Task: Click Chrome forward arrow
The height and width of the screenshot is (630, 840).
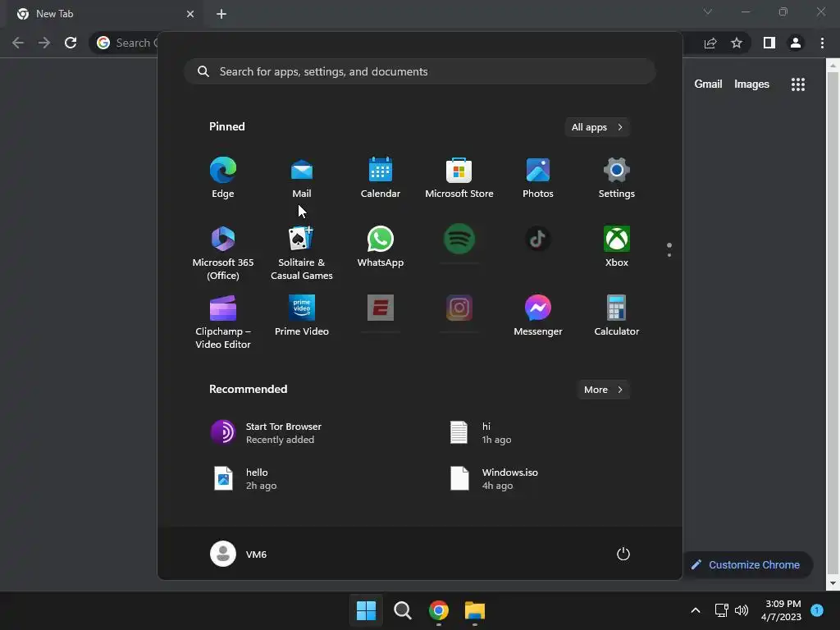Action: click(44, 43)
